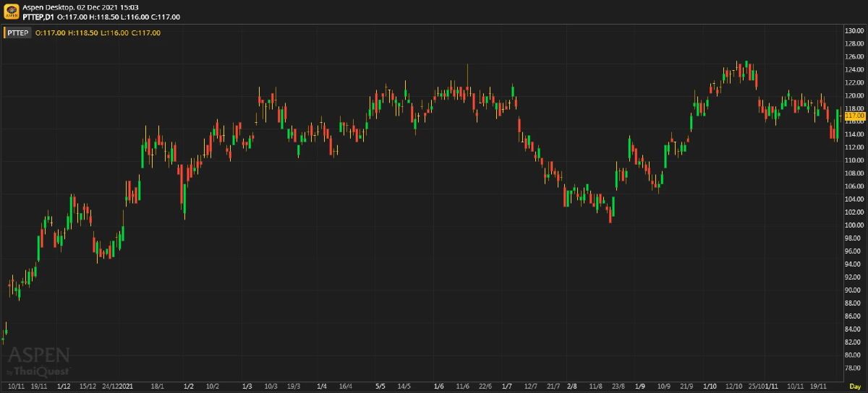Click the 108.00 price axis label
Screen dimensions: 868x393
(x=855, y=173)
